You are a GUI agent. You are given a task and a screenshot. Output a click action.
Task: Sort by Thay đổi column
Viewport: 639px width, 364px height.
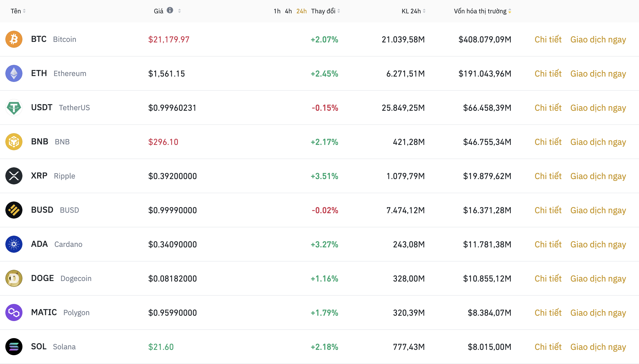(325, 11)
